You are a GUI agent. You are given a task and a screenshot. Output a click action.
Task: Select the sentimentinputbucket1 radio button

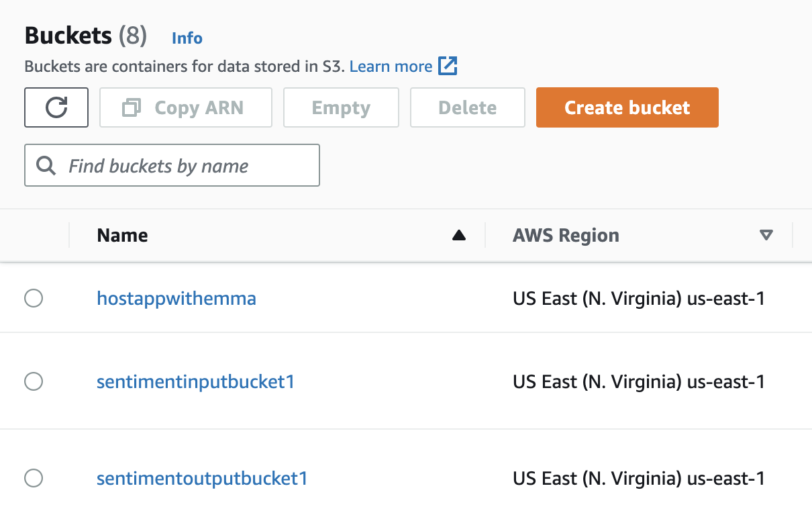[34, 381]
